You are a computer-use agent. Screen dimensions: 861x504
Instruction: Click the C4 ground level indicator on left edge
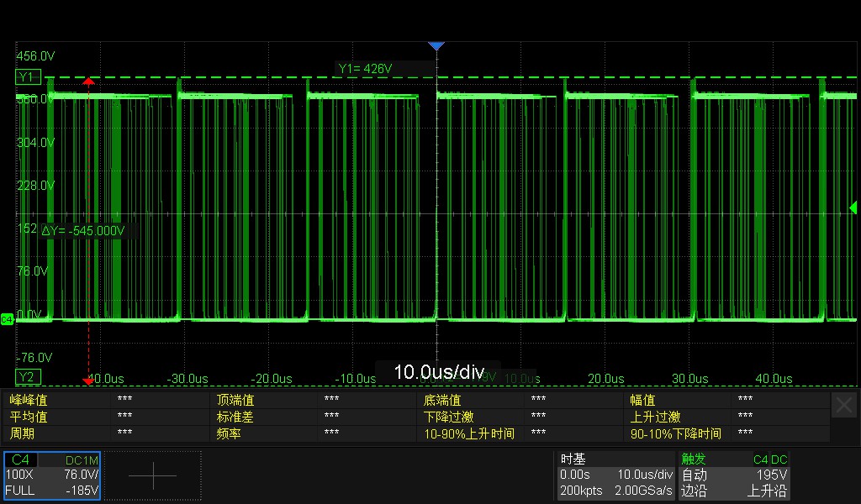[x=6, y=319]
